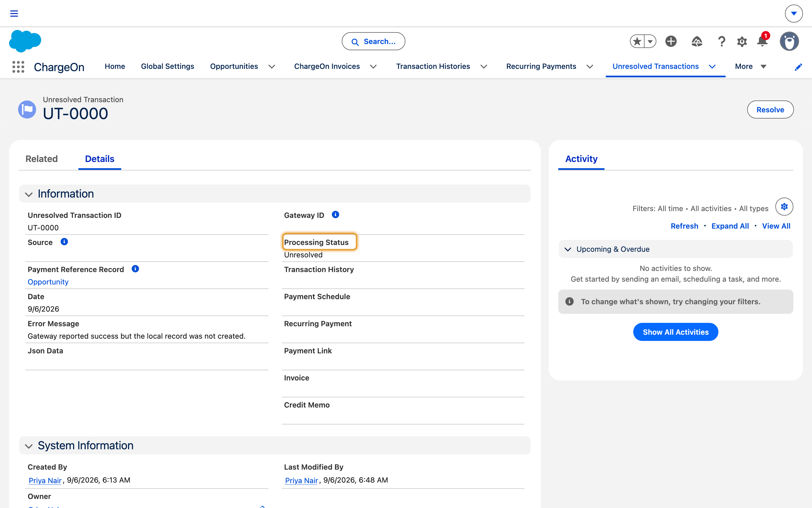Click the Payment Link field label
812x508 pixels.
308,351
